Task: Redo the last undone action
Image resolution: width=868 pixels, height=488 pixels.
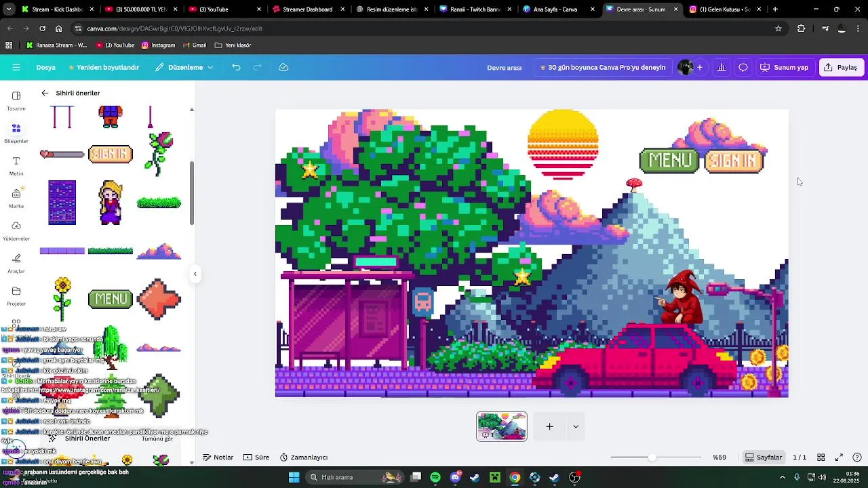Action: [258, 67]
